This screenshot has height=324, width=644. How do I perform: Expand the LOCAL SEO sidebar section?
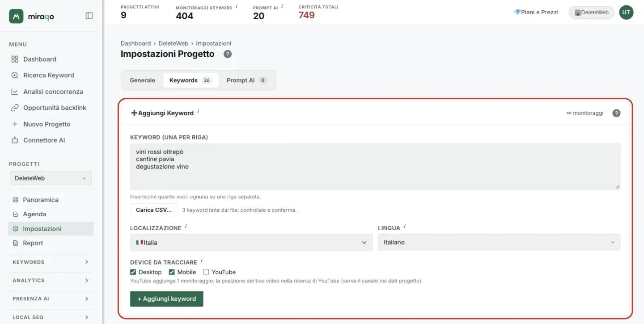click(x=51, y=317)
